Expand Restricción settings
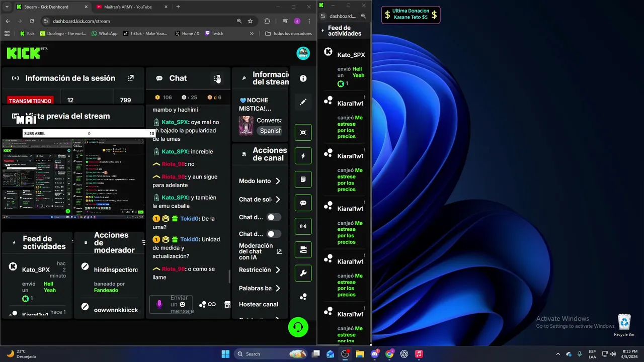Viewport: 644px width, 362px height. [x=278, y=270]
